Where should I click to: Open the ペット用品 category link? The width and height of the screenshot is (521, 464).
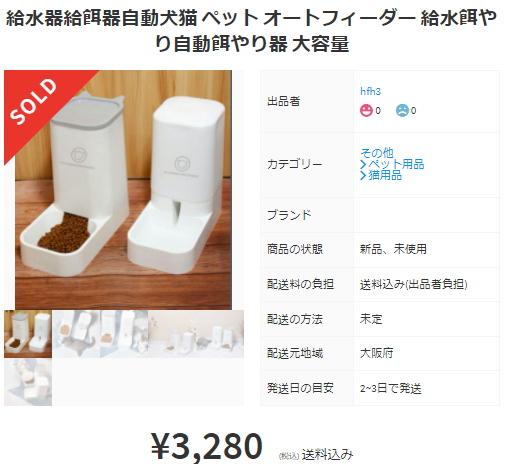click(x=396, y=164)
